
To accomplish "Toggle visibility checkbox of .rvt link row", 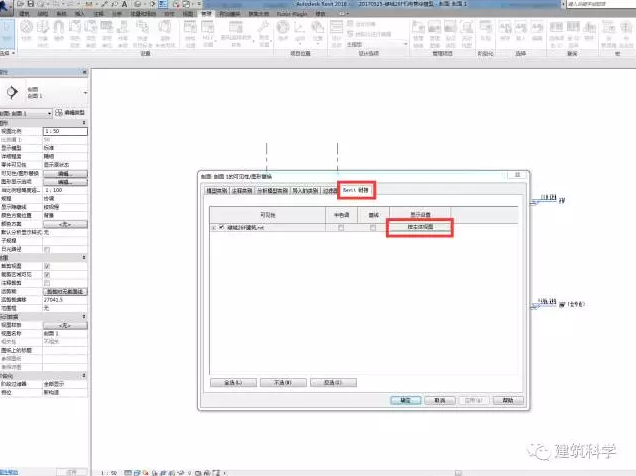I will [x=221, y=227].
